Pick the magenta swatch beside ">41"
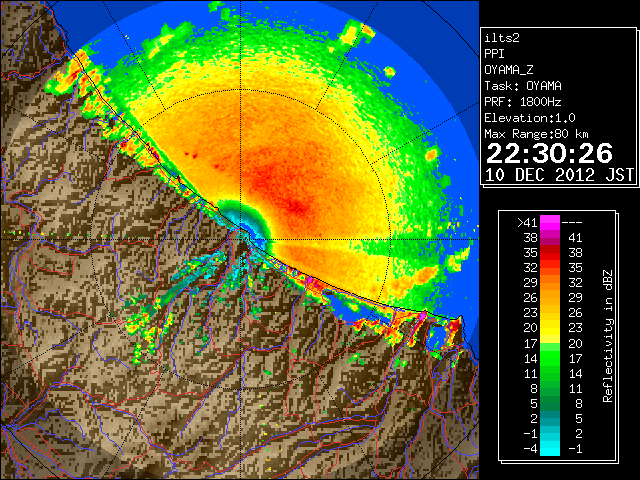640x480 pixels. (550, 223)
